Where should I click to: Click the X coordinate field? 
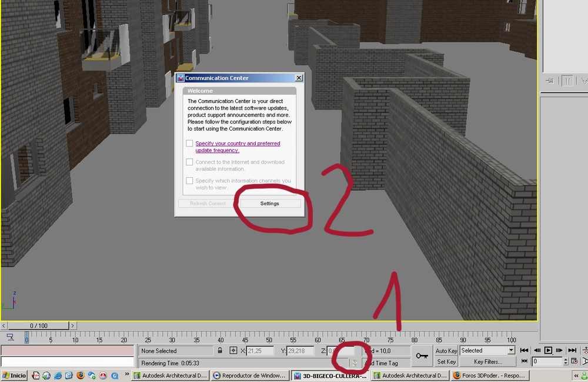pos(260,351)
